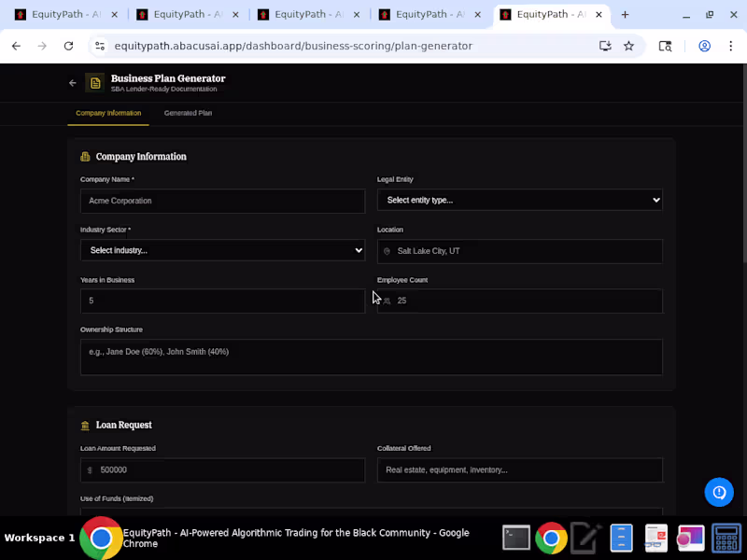The width and height of the screenshot is (747, 560).
Task: Open the file manager taskbar icon
Action: [x=621, y=539]
